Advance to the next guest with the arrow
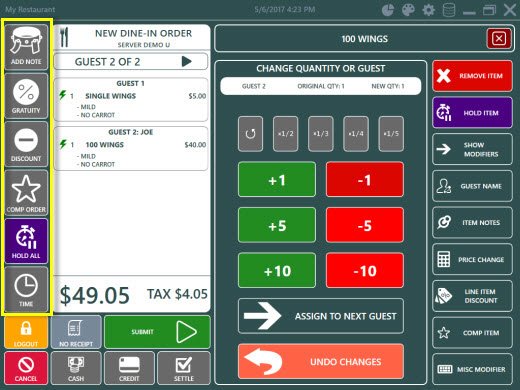Image resolution: width=520 pixels, height=390 pixels. pos(187,61)
